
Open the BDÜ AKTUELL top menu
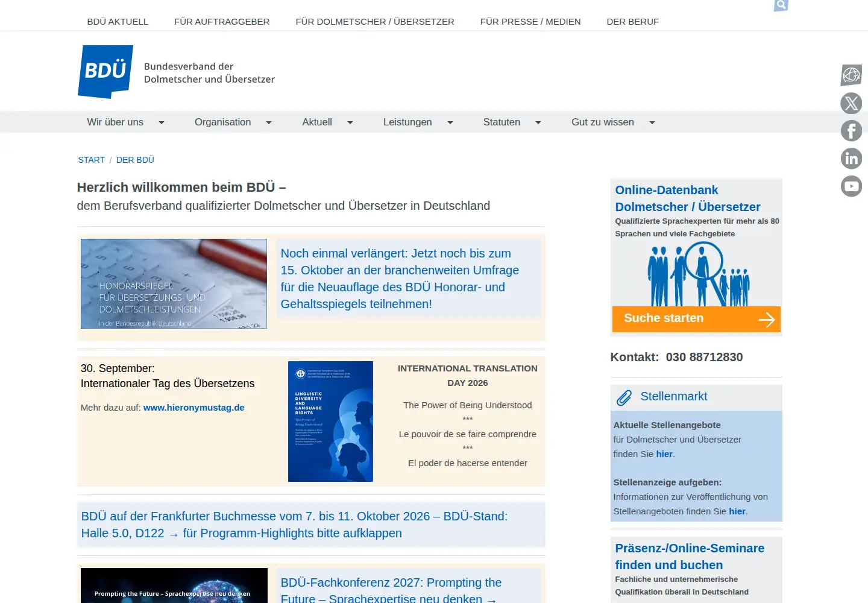click(118, 22)
